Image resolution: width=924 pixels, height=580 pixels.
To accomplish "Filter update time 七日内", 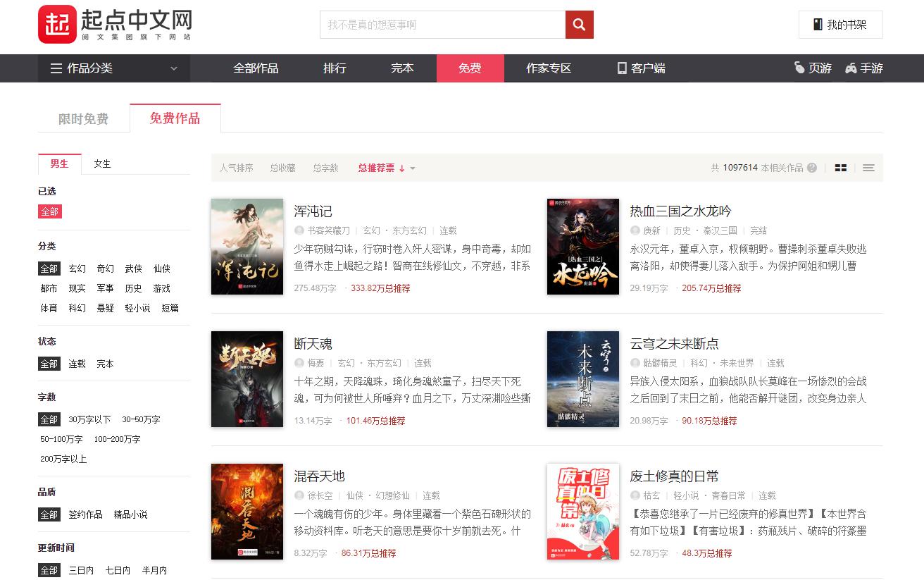I will pos(118,570).
